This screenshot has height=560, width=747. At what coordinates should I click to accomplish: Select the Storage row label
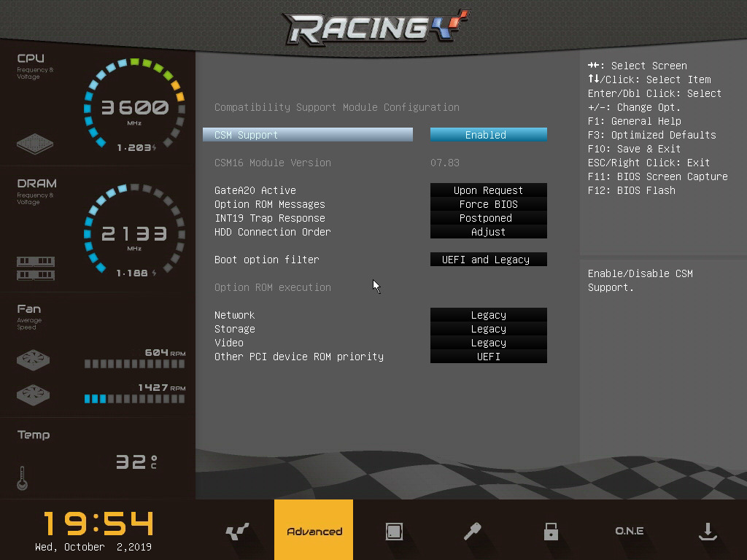pos(234,329)
